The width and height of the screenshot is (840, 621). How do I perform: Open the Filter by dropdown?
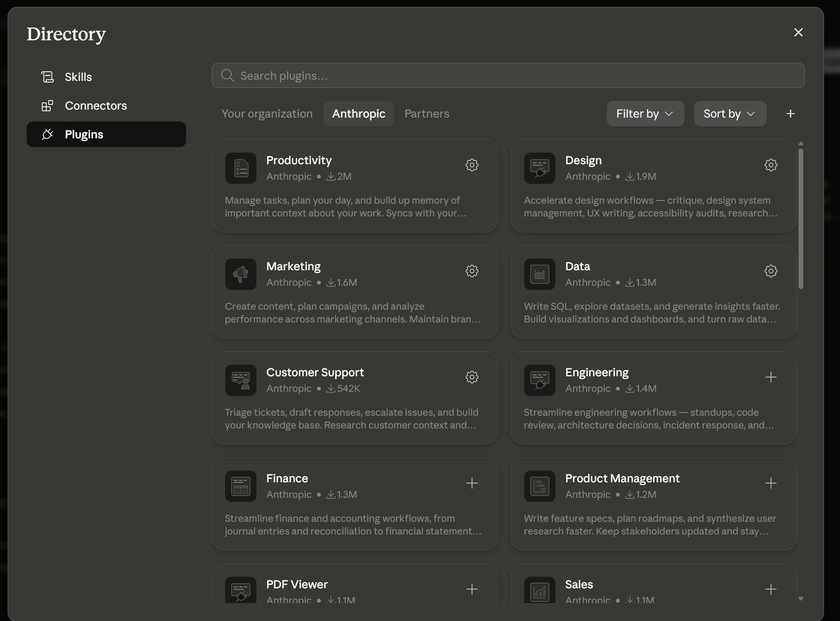pyautogui.click(x=645, y=114)
